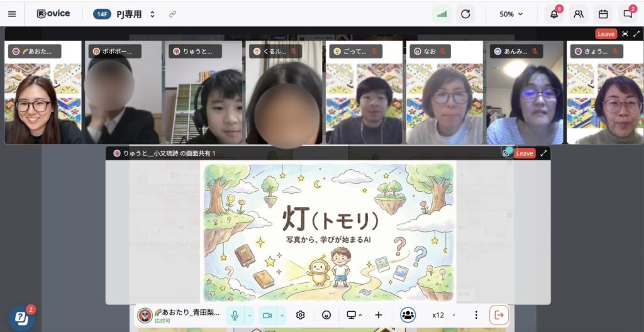Image resolution: width=644 pixels, height=332 pixels.
Task: Open the x12 participants dropdown
Action: [x=443, y=315]
